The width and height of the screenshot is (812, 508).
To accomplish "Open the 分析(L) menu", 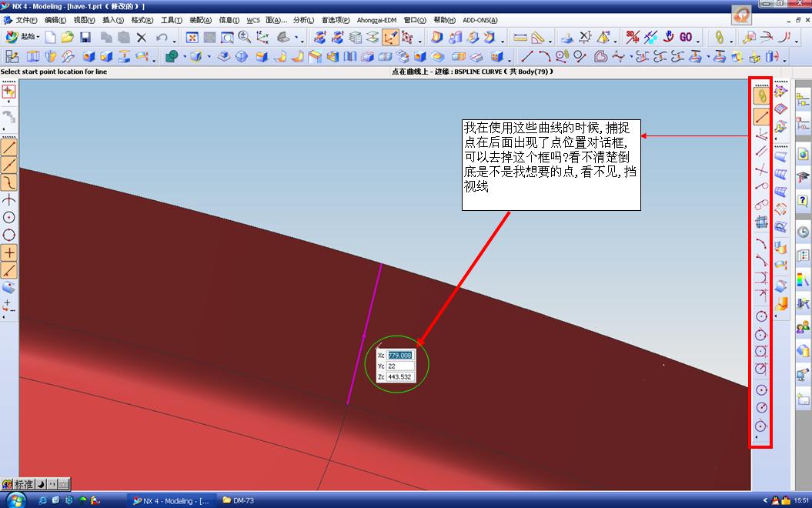I will point(303,20).
